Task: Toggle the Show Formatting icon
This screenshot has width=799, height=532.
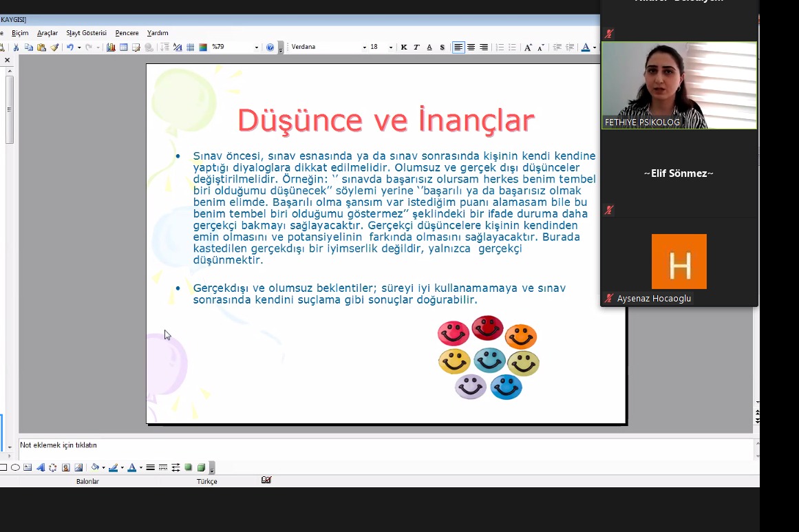Action: click(x=178, y=47)
